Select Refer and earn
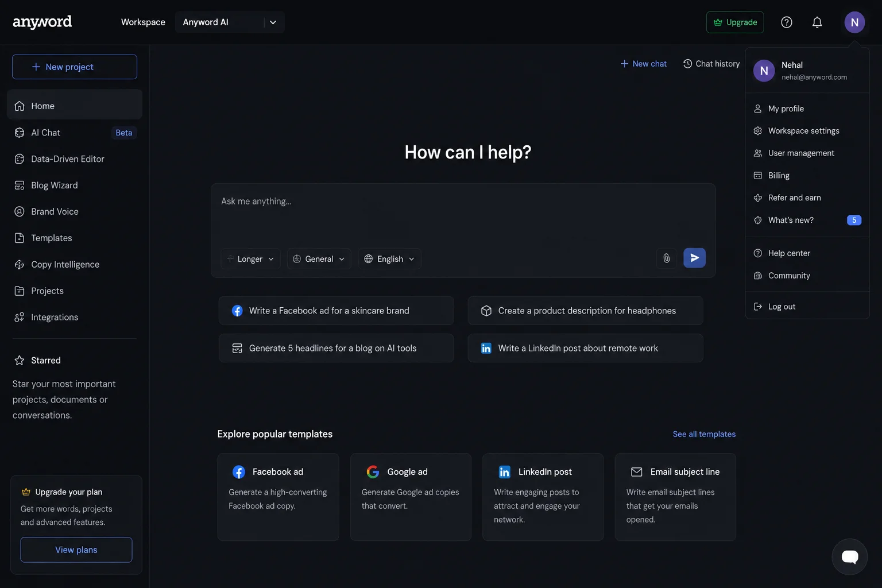The height and width of the screenshot is (588, 882). (807, 198)
